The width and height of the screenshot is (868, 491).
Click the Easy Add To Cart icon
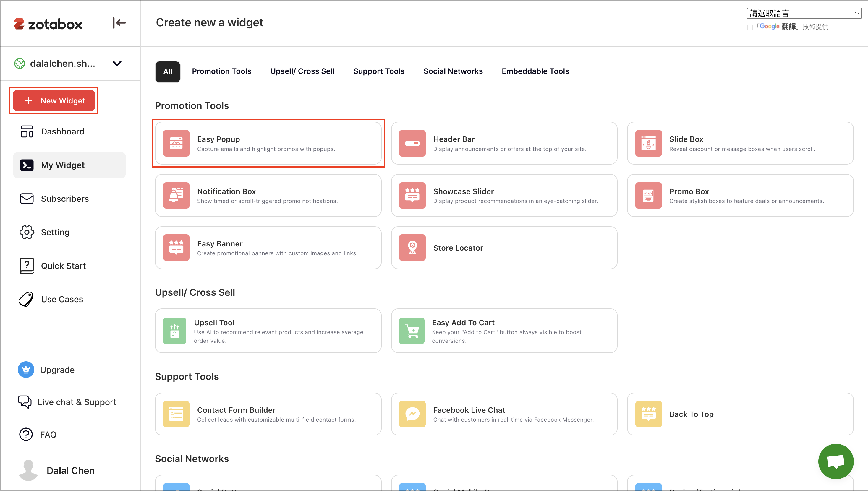point(412,331)
